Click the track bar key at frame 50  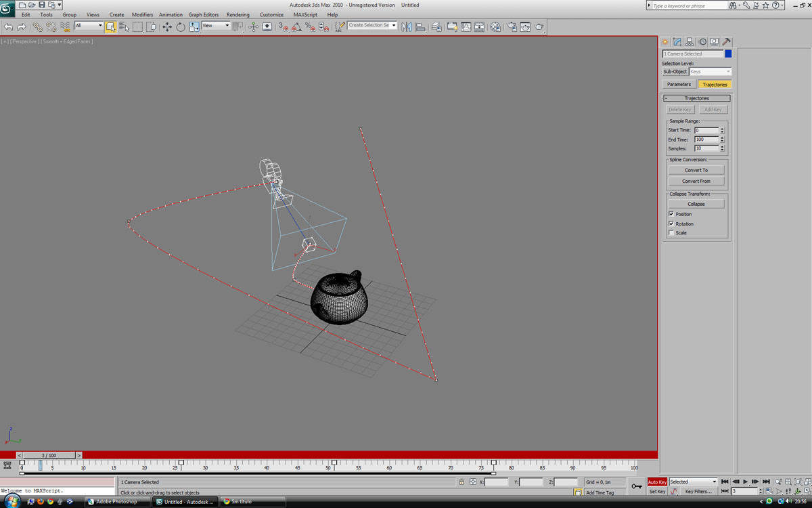[x=334, y=463]
